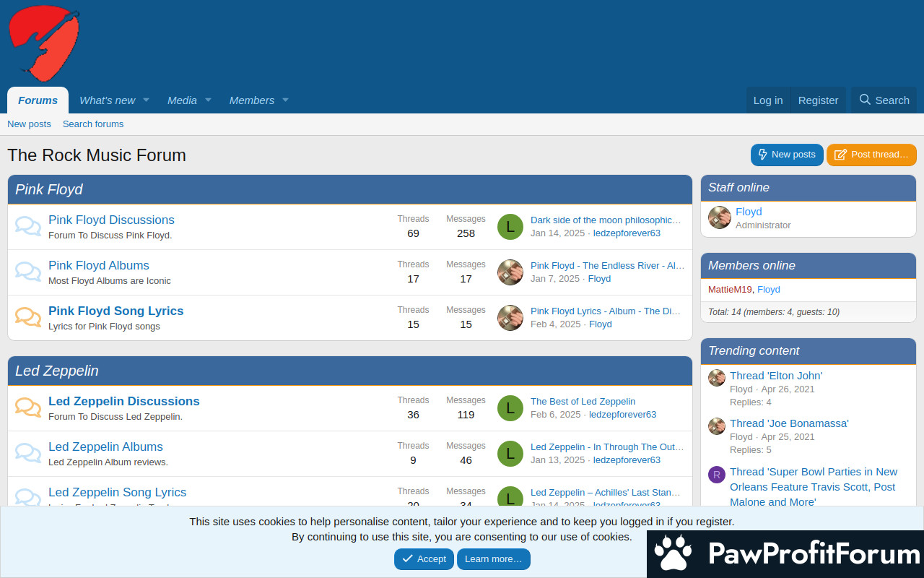
Task: Open the Pink Floyd Albums forum
Action: (x=99, y=265)
